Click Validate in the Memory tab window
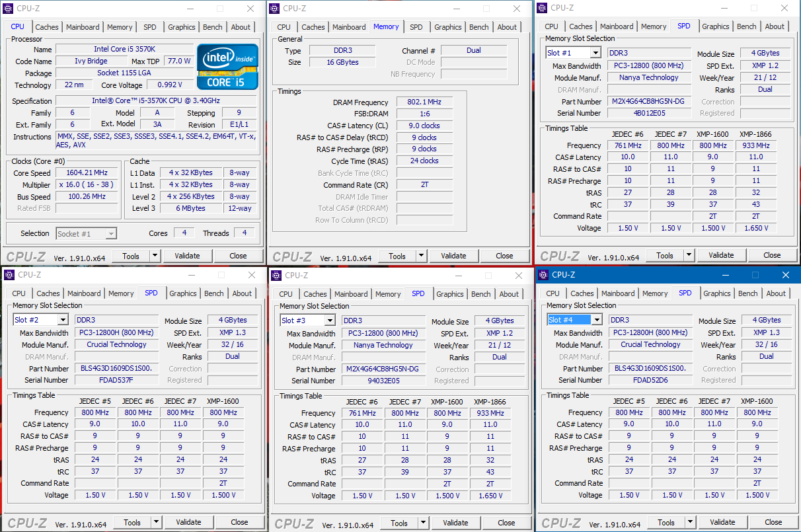The width and height of the screenshot is (801, 532). pyautogui.click(x=453, y=256)
